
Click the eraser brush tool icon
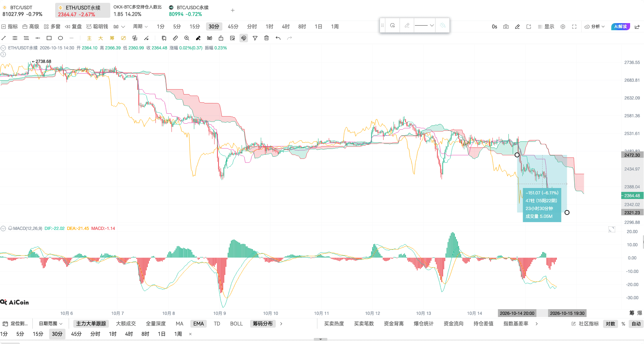click(x=198, y=38)
